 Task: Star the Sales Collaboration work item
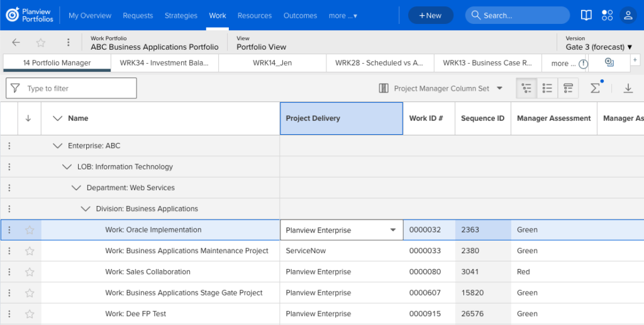(30, 271)
